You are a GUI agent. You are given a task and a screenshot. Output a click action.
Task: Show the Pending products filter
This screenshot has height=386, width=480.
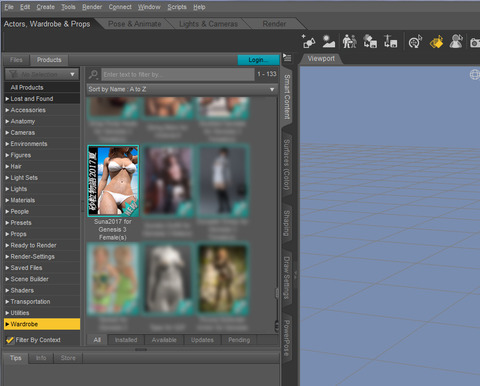click(x=239, y=340)
